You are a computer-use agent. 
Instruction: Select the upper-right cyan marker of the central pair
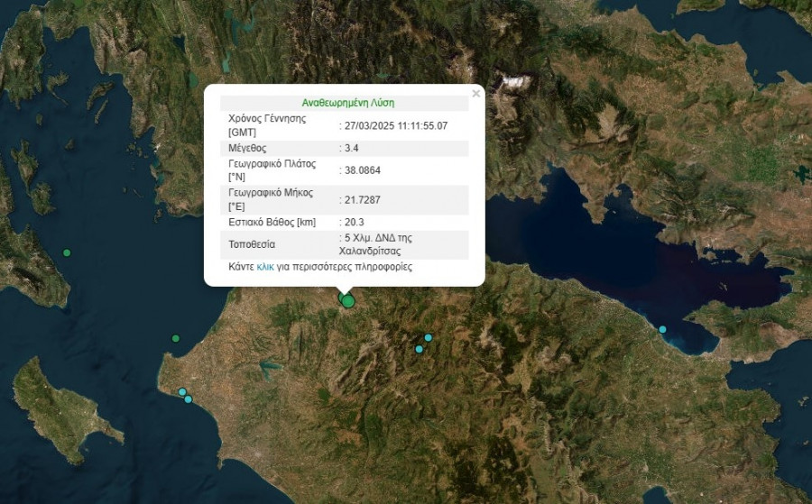(429, 338)
